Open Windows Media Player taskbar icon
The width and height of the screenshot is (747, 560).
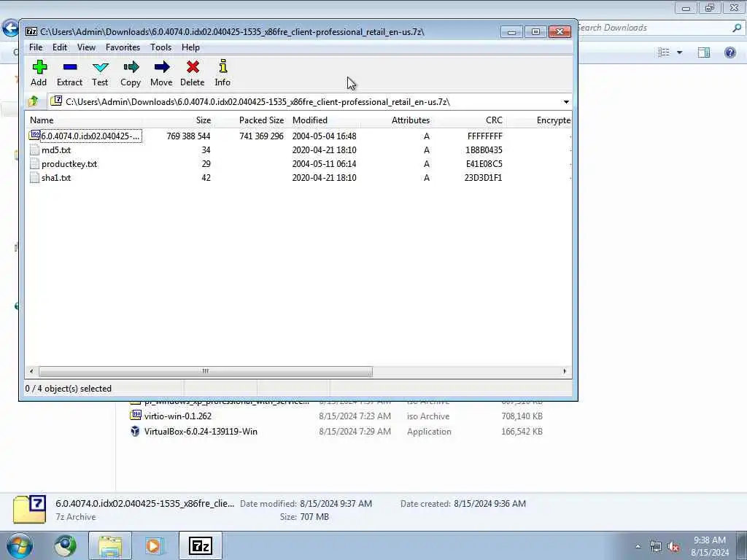[x=154, y=545]
